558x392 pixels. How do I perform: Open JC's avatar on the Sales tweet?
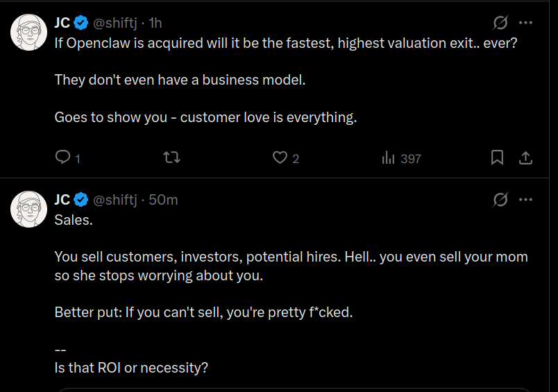(x=28, y=208)
